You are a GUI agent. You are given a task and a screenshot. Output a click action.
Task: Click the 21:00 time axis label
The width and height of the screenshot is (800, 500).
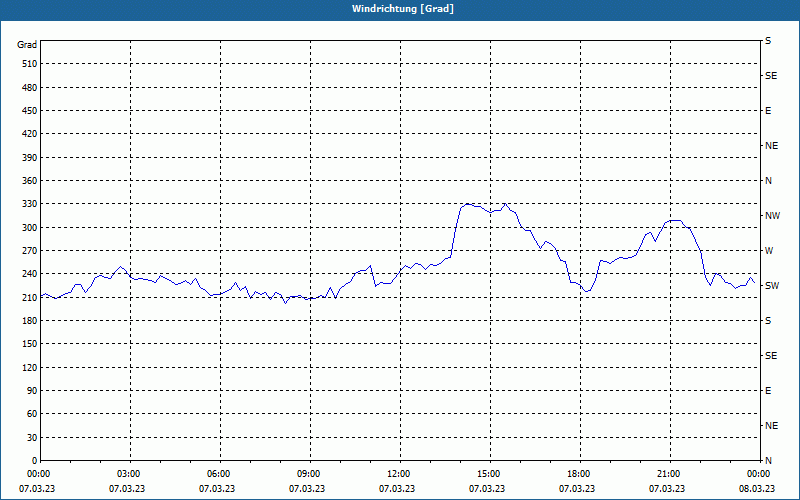pos(668,474)
